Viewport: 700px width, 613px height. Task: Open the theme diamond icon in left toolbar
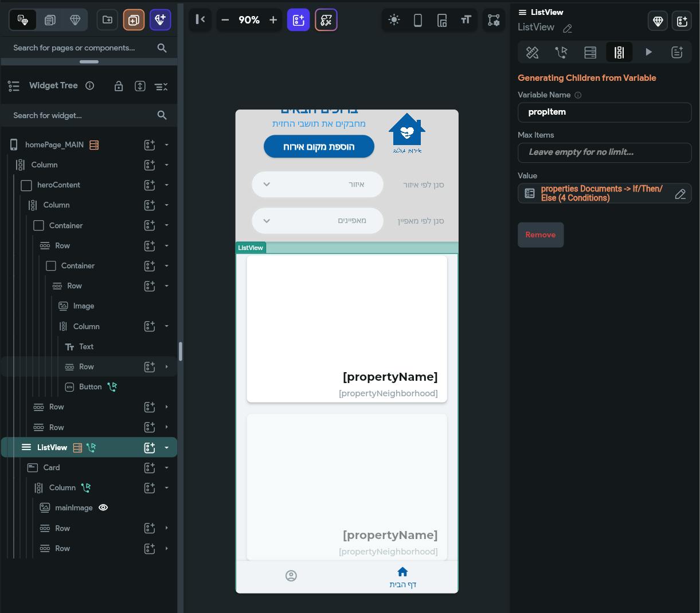pyautogui.click(x=75, y=20)
